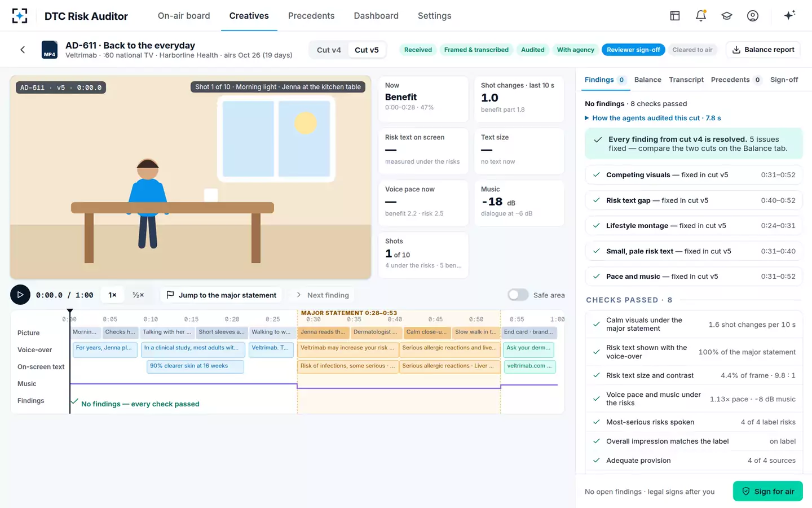Click the graduation cap learning icon
This screenshot has height=508, width=812.
(x=727, y=16)
